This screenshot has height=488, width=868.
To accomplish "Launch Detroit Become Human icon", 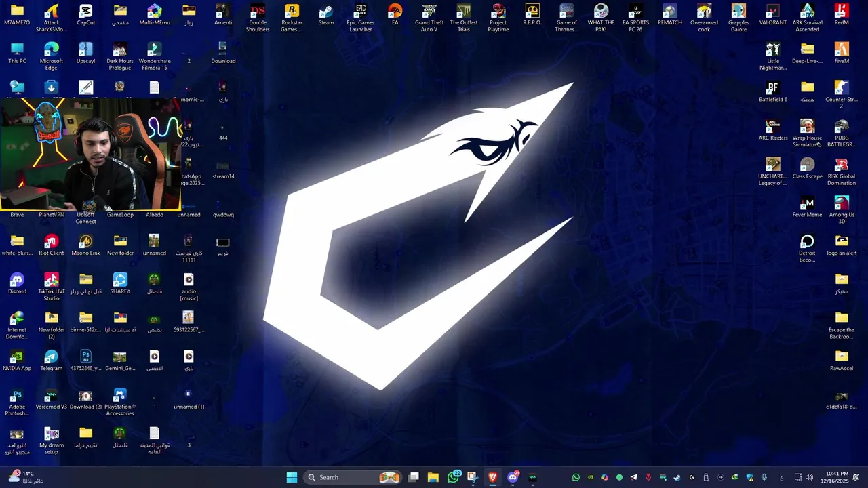I will [807, 248].
